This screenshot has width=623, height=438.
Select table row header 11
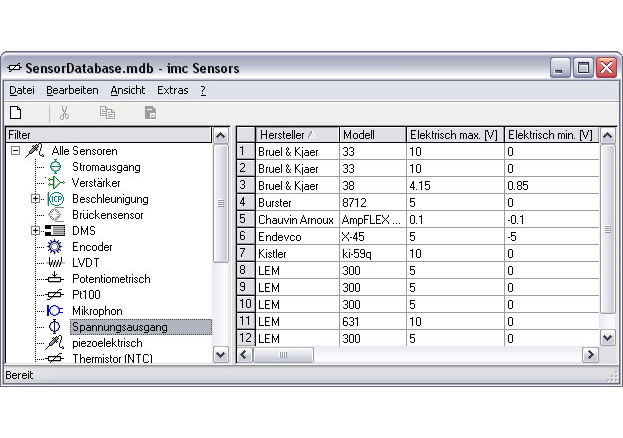246,322
